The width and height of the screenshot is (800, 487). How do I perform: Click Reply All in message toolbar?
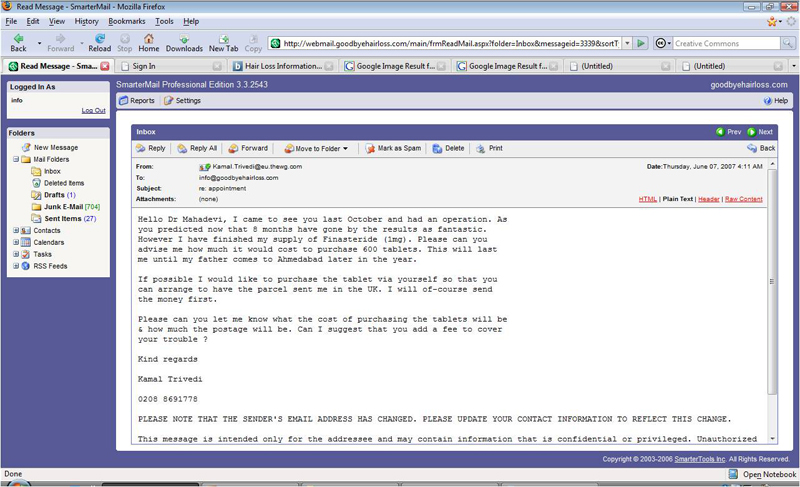pos(197,148)
